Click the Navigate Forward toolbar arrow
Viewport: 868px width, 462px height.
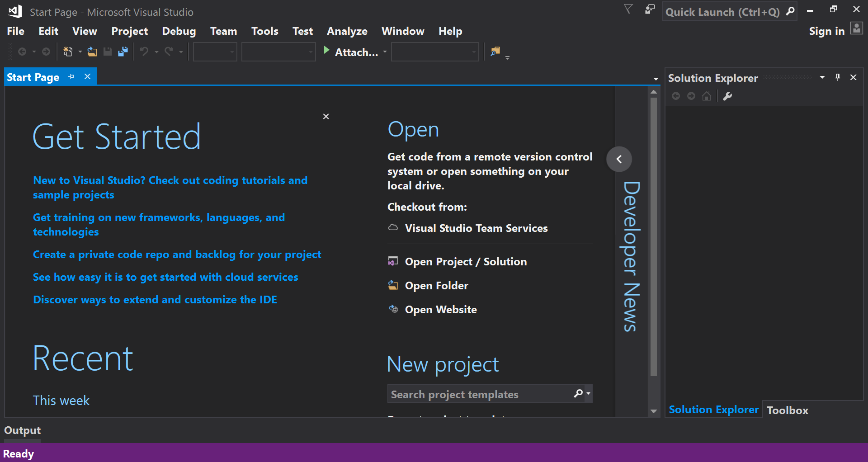(x=46, y=52)
